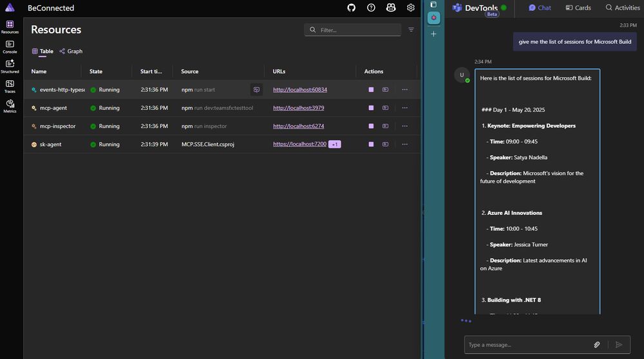The image size is (644, 359).
Task: Click the user avatar U in chat
Action: (462, 75)
